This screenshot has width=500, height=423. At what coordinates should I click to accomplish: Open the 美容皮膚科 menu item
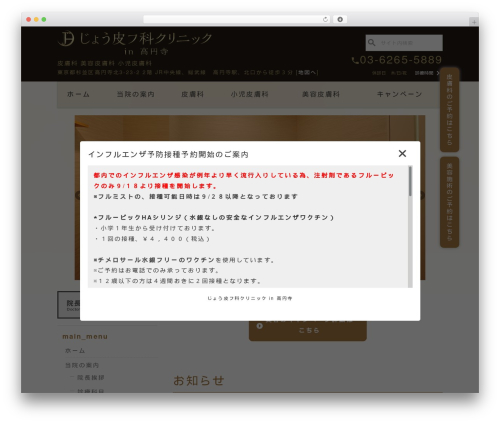point(321,94)
